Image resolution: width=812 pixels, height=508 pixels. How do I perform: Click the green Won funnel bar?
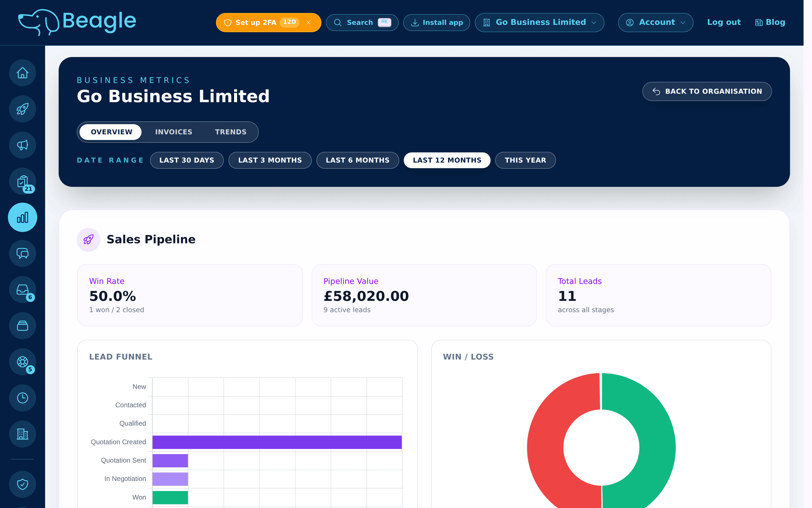[x=170, y=498]
